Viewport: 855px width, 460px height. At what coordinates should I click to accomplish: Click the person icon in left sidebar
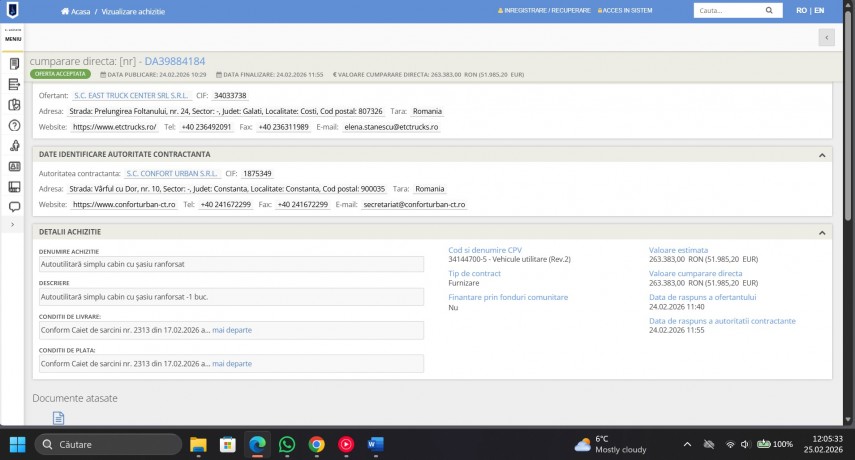[14, 146]
